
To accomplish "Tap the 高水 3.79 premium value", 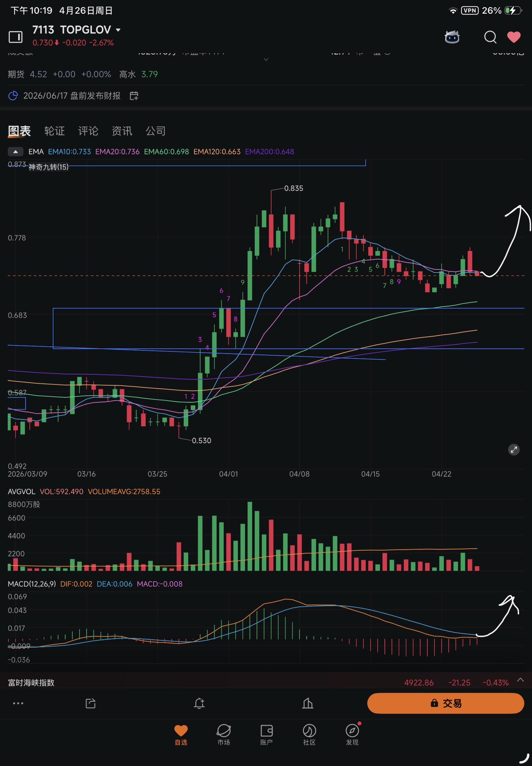I will 138,74.
